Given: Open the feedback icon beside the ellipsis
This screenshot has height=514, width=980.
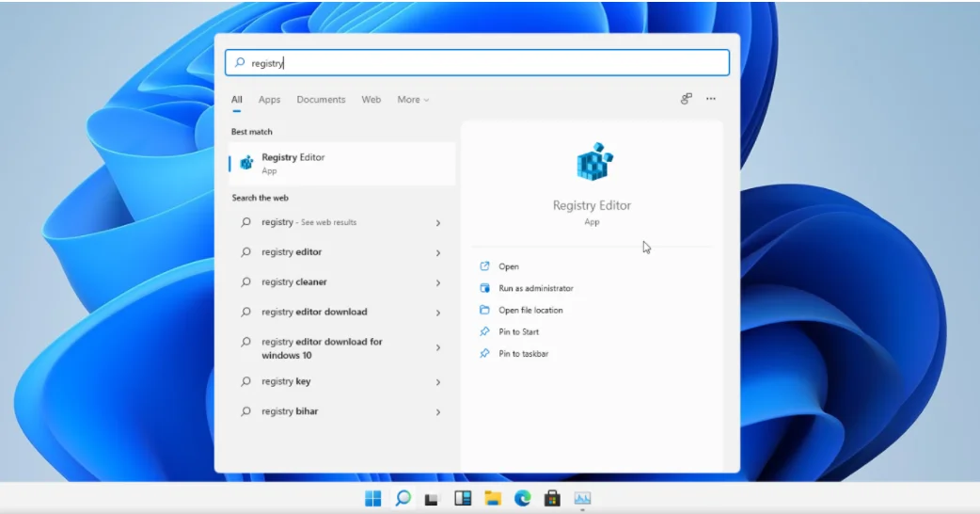Looking at the screenshot, I should (x=687, y=99).
